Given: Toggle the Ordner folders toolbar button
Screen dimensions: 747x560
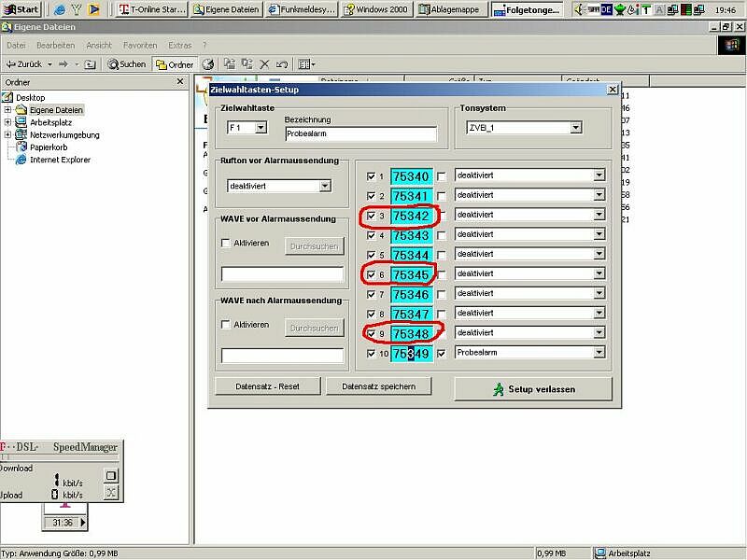Looking at the screenshot, I should click(x=175, y=64).
